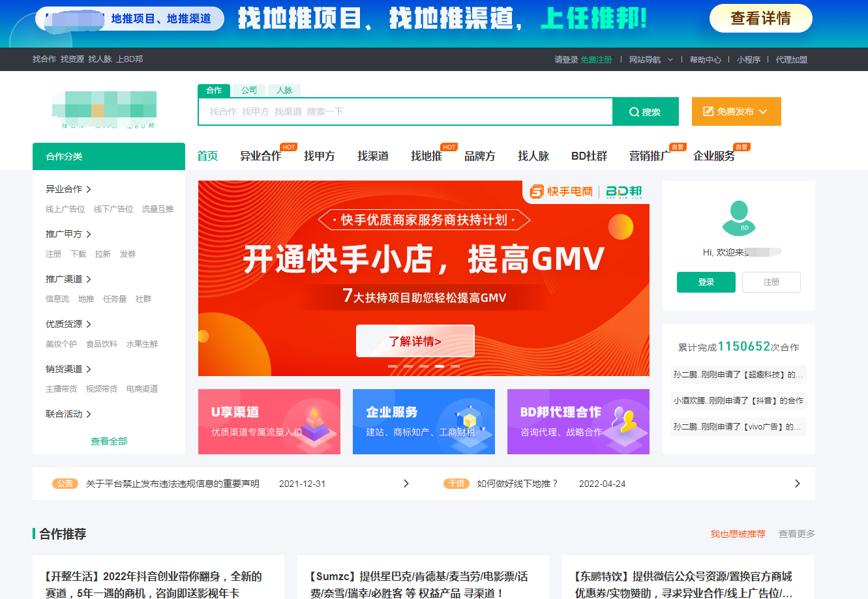Click the user avatar icon
The image size is (868, 599).
point(739,218)
